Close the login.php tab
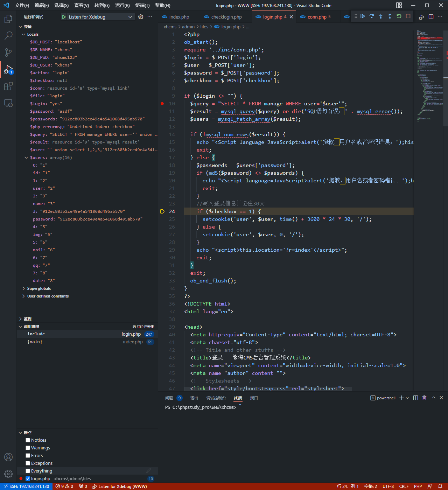This screenshot has width=448, height=490. [291, 17]
